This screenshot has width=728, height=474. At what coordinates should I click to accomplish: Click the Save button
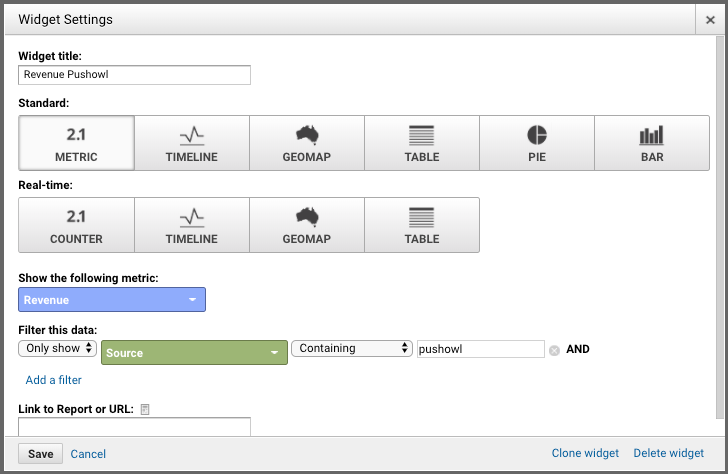pos(41,454)
